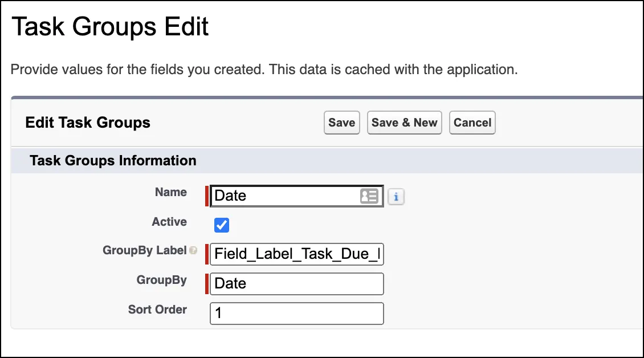Cancel editing the task group
Screen dimensions: 644x358
point(472,123)
